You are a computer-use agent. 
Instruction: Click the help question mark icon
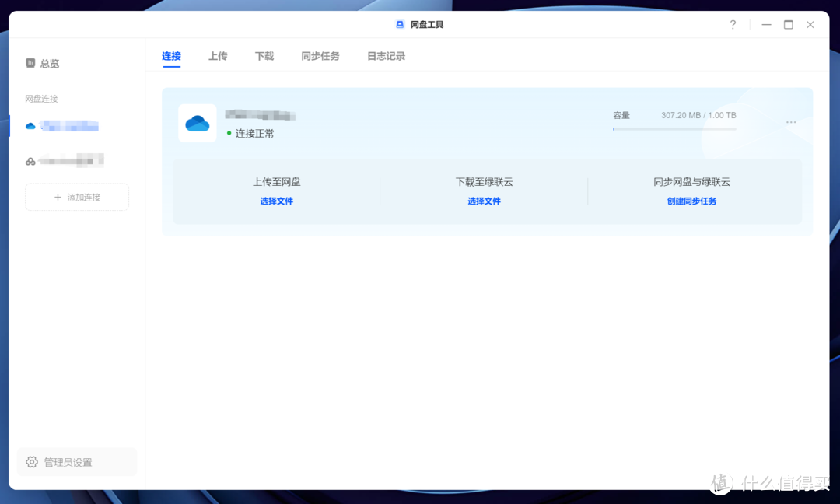click(x=733, y=24)
